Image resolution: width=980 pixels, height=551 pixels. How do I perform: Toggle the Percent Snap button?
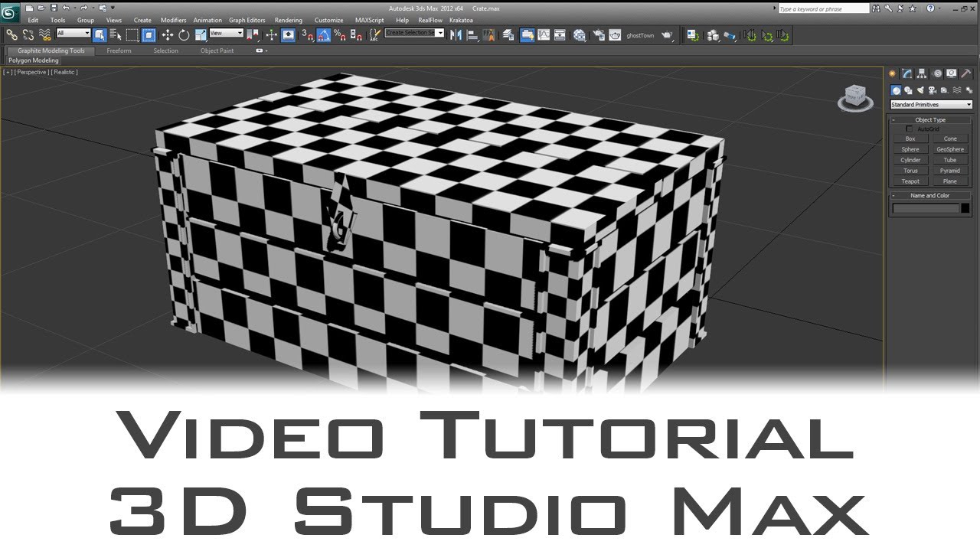[x=339, y=34]
